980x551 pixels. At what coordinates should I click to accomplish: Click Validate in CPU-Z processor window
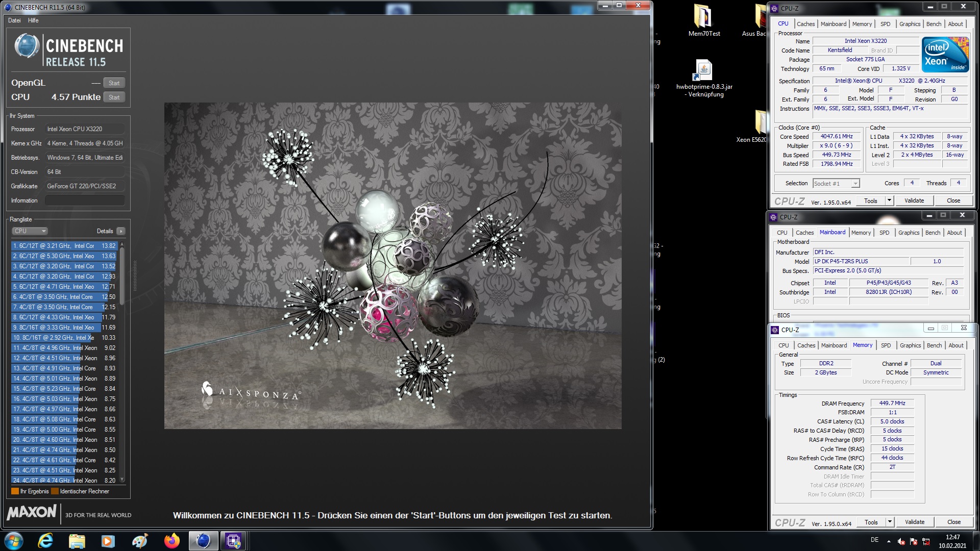[914, 201]
